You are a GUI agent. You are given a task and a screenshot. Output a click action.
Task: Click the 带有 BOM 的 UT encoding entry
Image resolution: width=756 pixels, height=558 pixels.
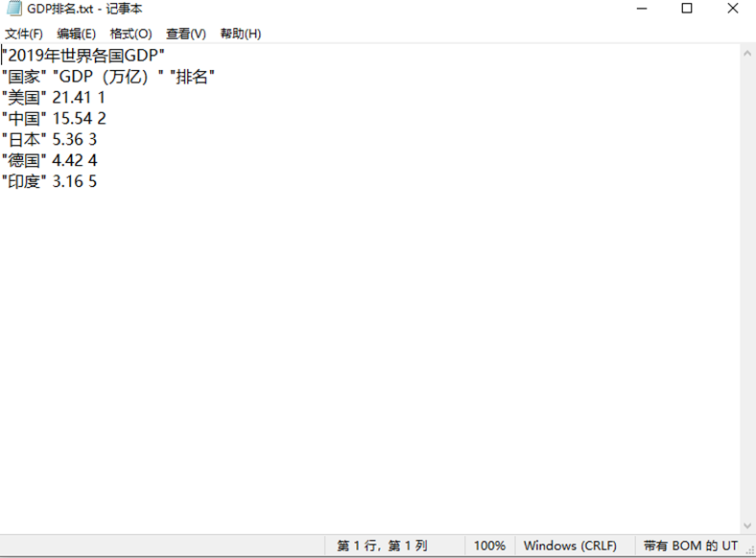click(691, 546)
